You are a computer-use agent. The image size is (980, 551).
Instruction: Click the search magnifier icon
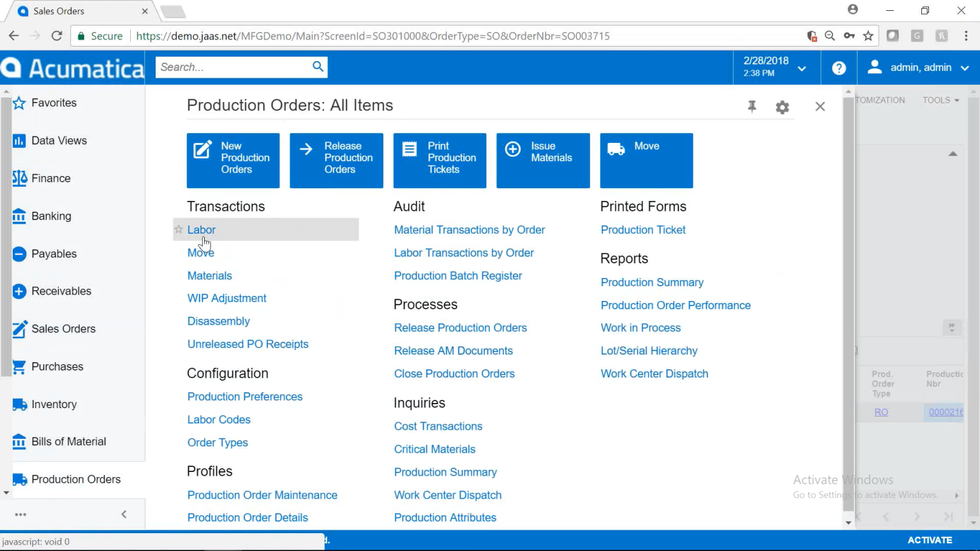coord(318,66)
